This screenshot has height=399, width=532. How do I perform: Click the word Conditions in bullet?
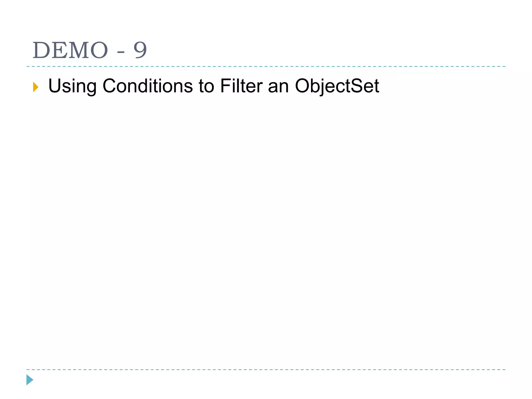tap(148, 86)
